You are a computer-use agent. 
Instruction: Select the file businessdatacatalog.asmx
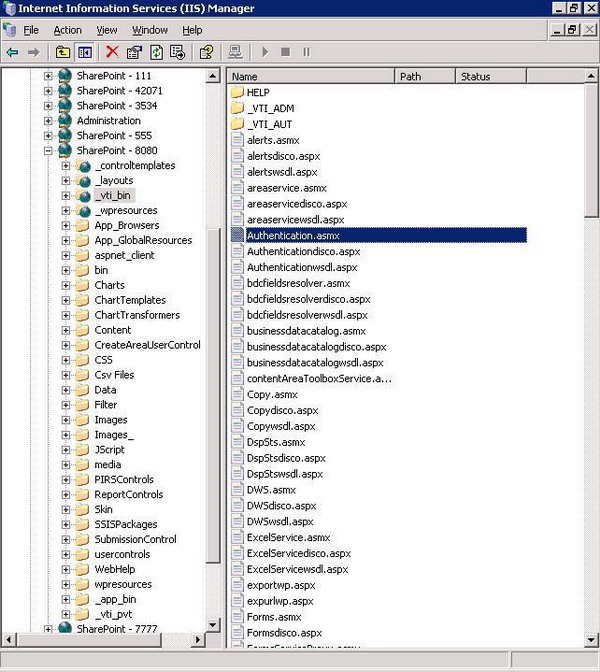point(306,331)
